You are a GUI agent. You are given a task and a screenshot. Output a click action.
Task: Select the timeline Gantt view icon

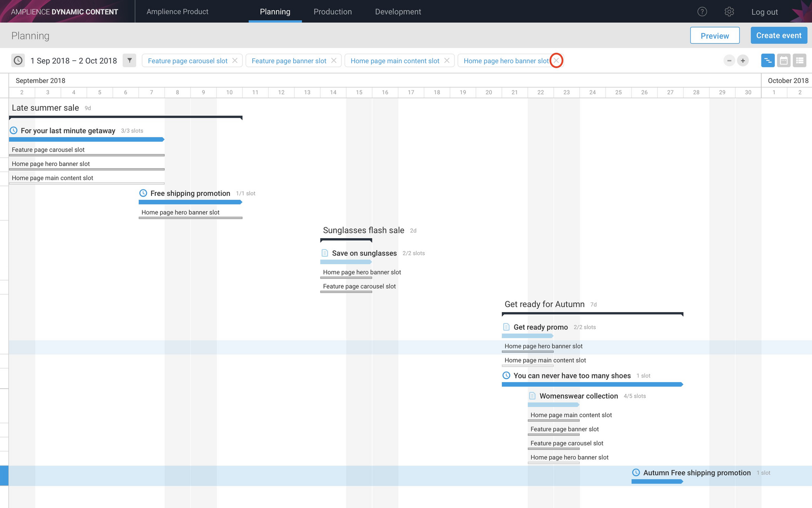[x=768, y=61]
